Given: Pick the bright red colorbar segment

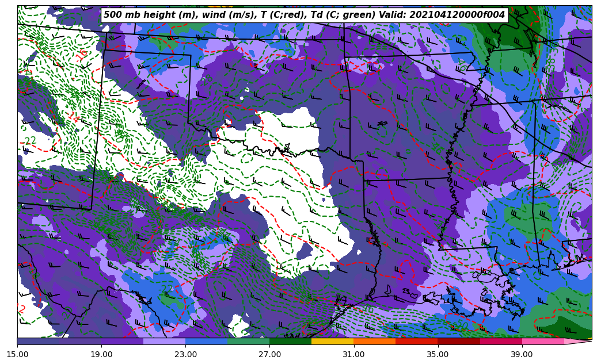Looking at the screenshot, I should click(x=416, y=341).
